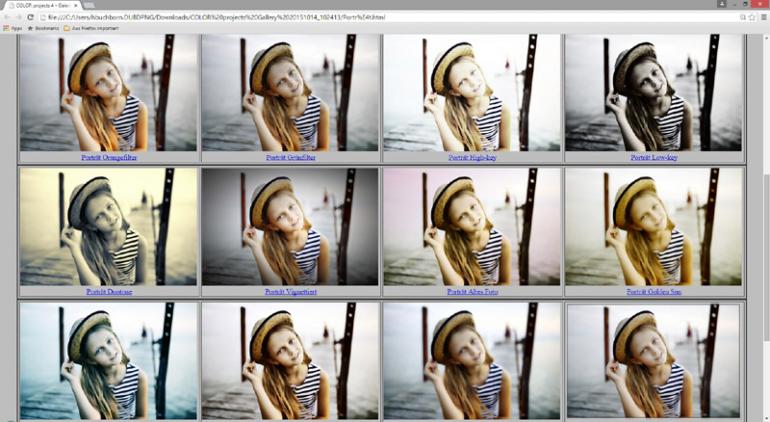Click the browser reload button

coord(30,17)
